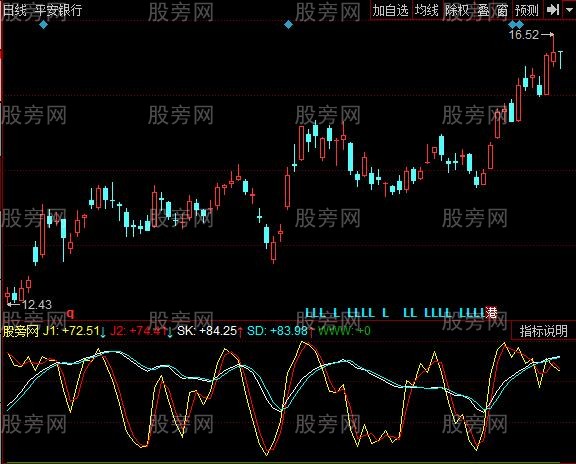
Task: Click the J1: +72.51 indicator value
Action: tap(71, 331)
